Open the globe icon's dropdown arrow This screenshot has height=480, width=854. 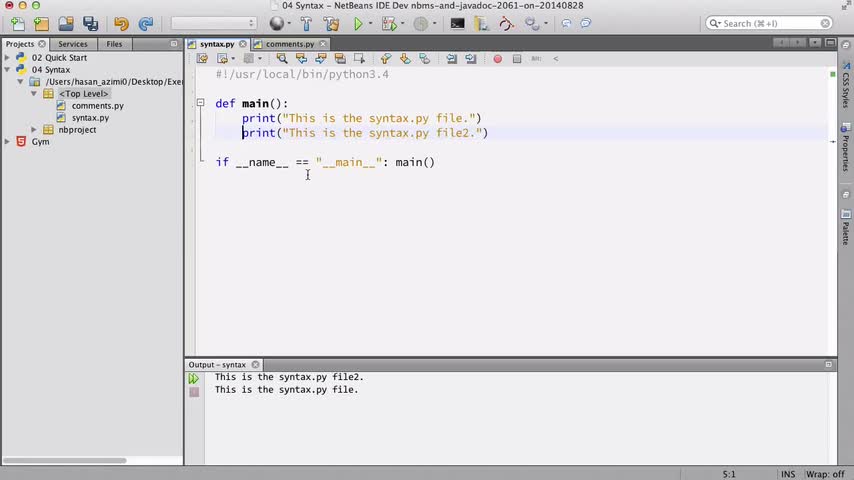pyautogui.click(x=289, y=23)
